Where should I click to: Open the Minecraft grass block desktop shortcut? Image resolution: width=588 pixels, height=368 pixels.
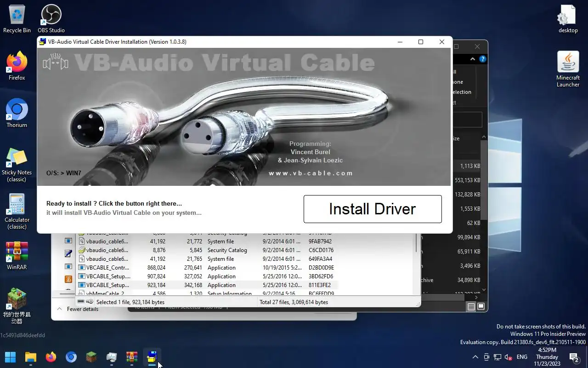17,306
